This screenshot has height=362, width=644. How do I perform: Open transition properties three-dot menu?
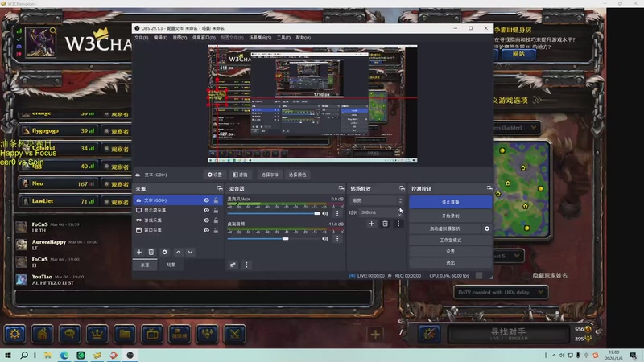coord(398,224)
